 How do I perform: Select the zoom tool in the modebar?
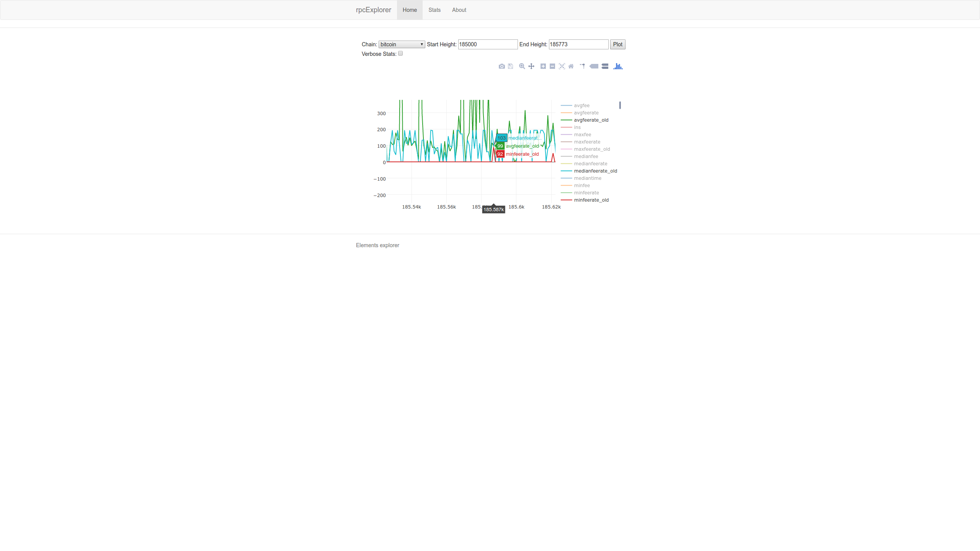coord(521,66)
